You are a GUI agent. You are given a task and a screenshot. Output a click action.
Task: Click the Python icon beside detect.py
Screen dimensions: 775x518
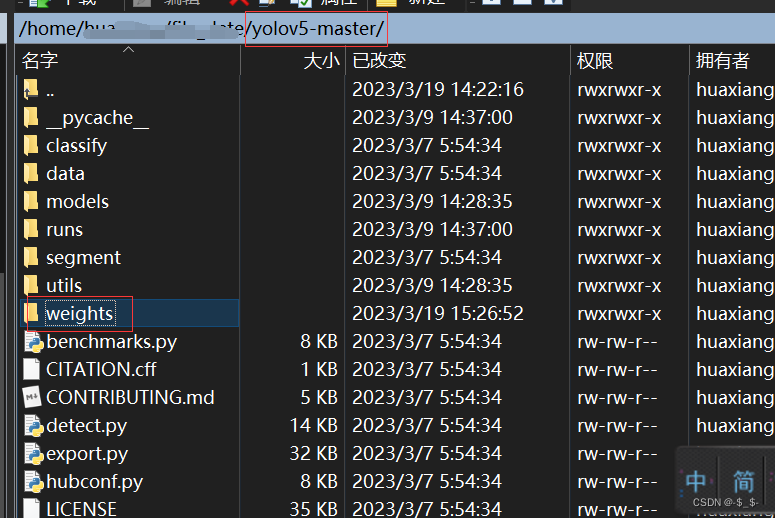(34, 426)
